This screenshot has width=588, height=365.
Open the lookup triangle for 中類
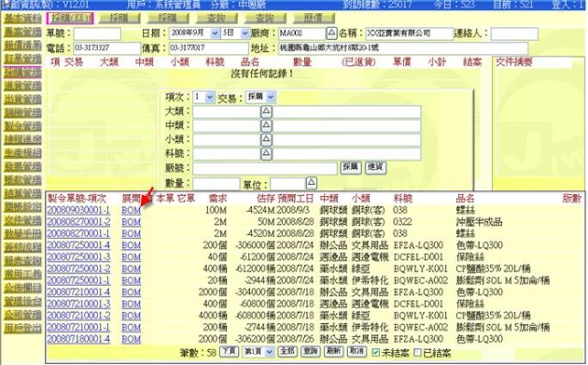(x=266, y=125)
